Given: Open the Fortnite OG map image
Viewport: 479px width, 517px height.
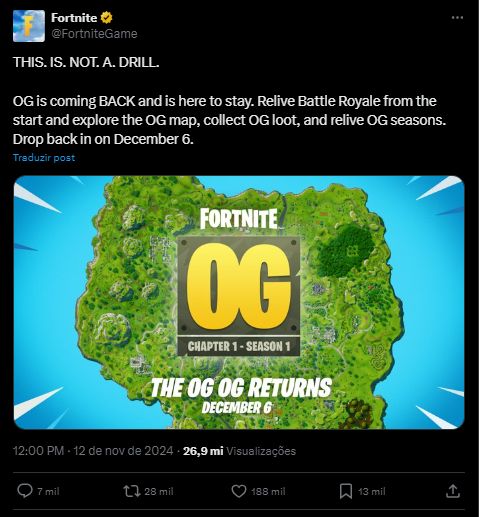Looking at the screenshot, I should (239, 302).
